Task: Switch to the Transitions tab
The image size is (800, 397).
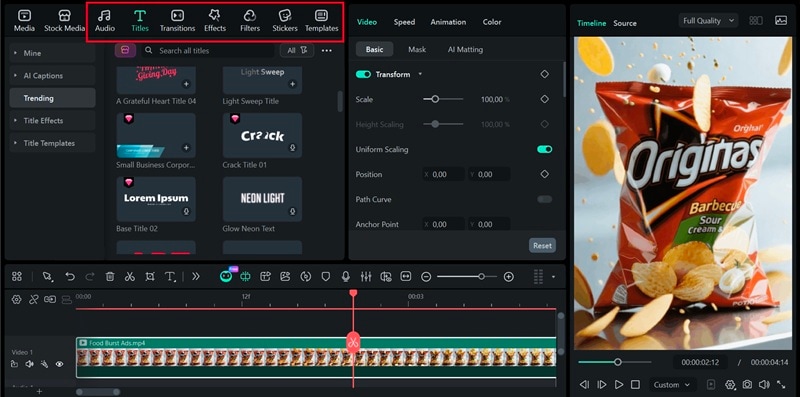Action: click(x=177, y=21)
